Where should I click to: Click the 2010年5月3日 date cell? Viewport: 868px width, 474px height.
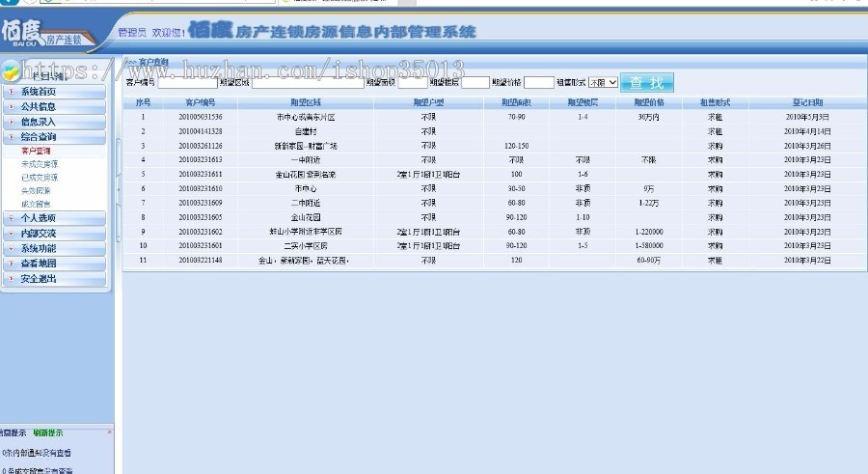pos(807,117)
